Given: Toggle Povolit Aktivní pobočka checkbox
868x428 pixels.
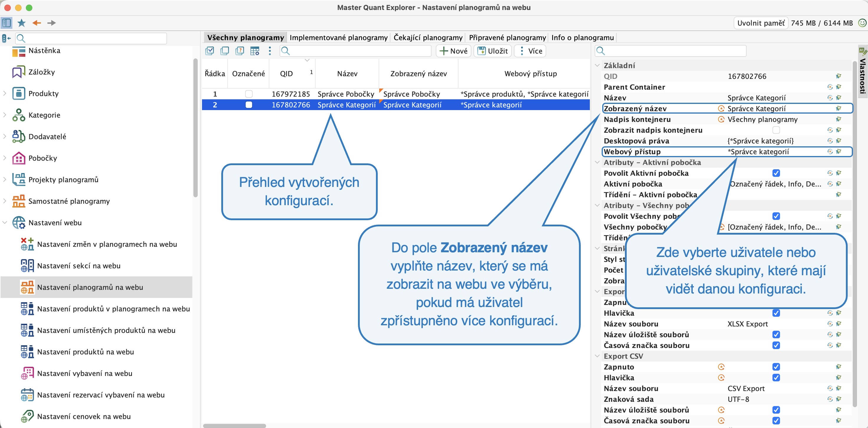Looking at the screenshot, I should [x=776, y=173].
